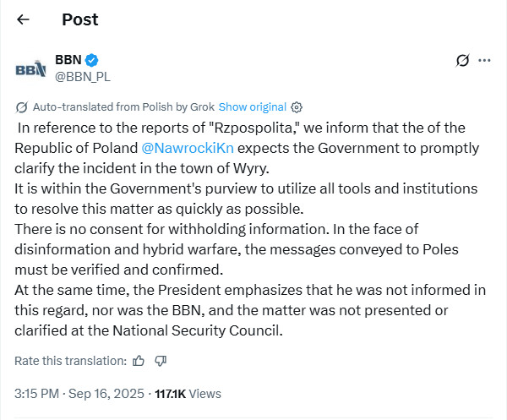Open the BBN profile avatar
Image resolution: width=507 pixels, height=420 pixels.
(x=30, y=68)
